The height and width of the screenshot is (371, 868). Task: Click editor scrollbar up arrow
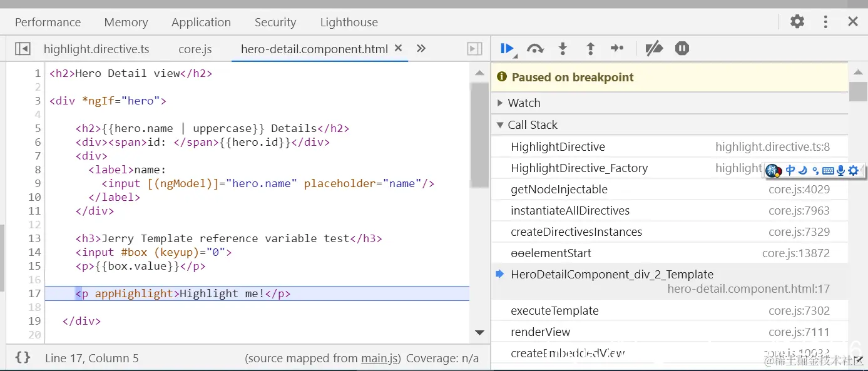click(480, 73)
